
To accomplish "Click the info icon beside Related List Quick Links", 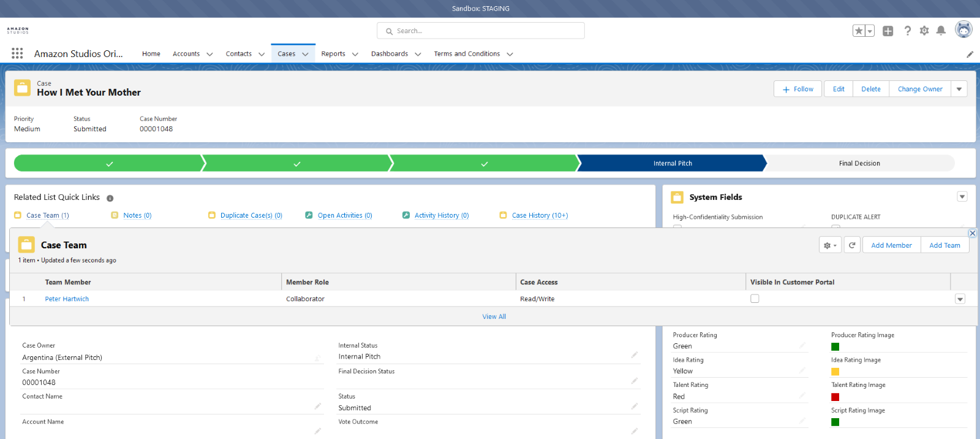I will point(110,198).
